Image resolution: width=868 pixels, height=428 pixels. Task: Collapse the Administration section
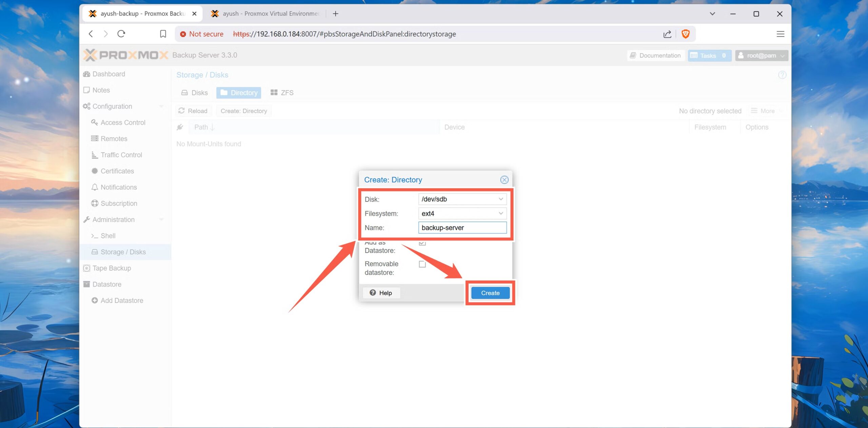[162, 220]
